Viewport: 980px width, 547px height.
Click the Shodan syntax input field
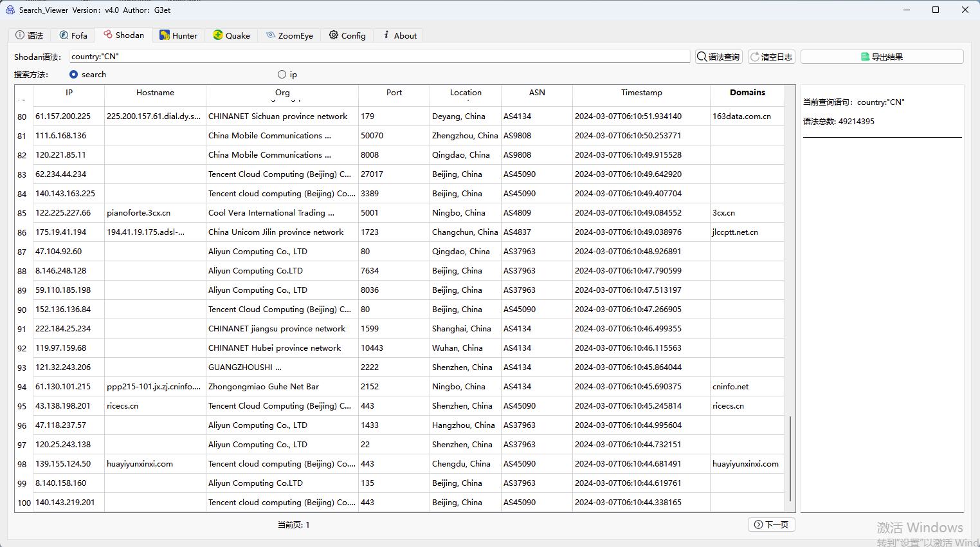[379, 57]
